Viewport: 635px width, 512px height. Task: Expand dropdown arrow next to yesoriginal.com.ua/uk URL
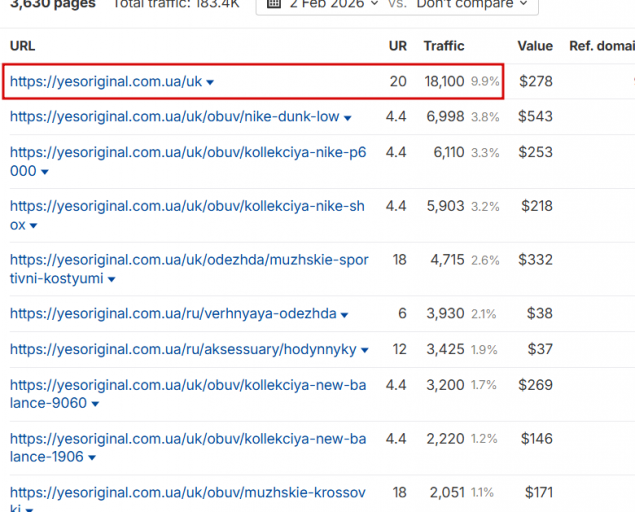point(210,83)
